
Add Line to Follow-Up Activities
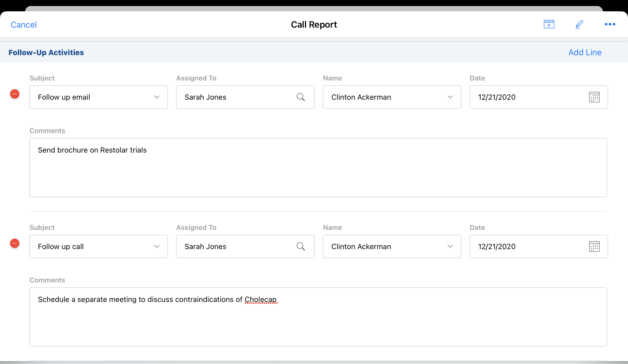coord(585,52)
